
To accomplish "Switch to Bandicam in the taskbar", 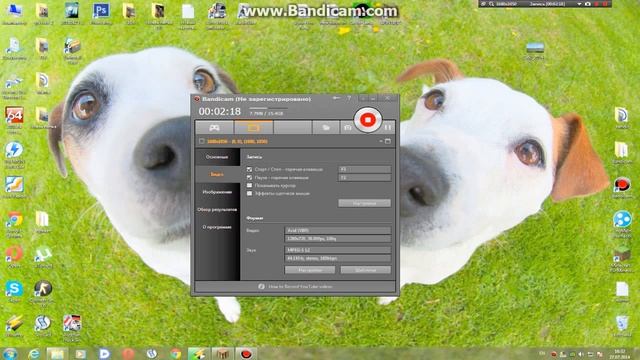I will [246, 354].
